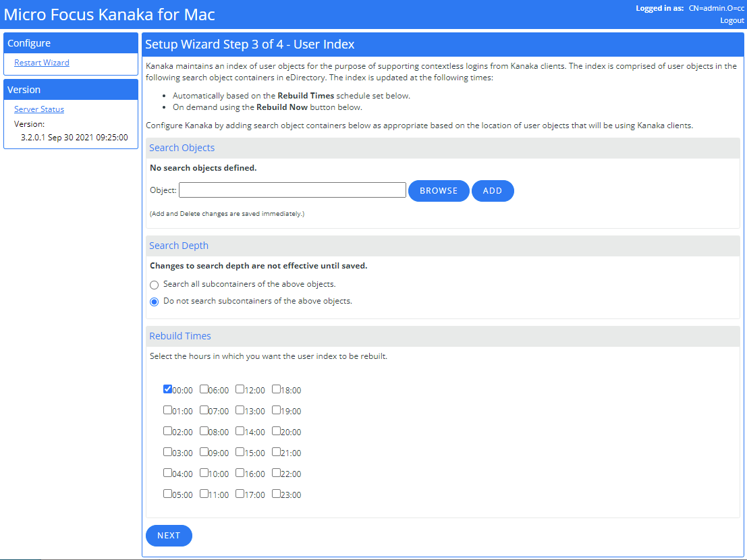The image size is (747, 560).
Task: Tick the 08:00 checkbox
Action: (204, 431)
